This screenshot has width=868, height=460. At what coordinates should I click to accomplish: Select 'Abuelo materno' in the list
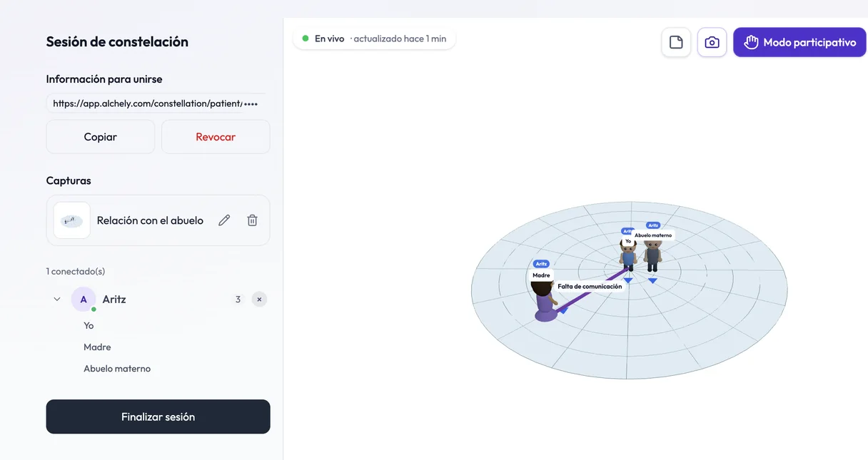pyautogui.click(x=117, y=369)
